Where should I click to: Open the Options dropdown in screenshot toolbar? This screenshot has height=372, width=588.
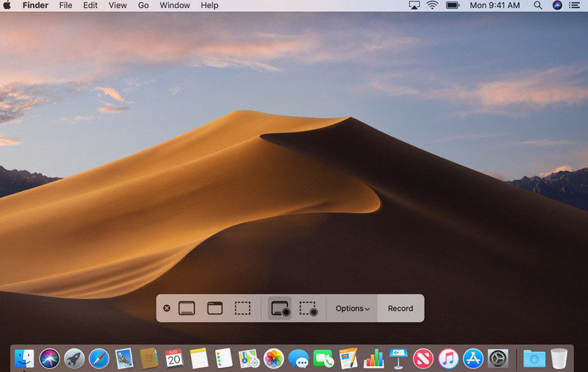(x=352, y=308)
